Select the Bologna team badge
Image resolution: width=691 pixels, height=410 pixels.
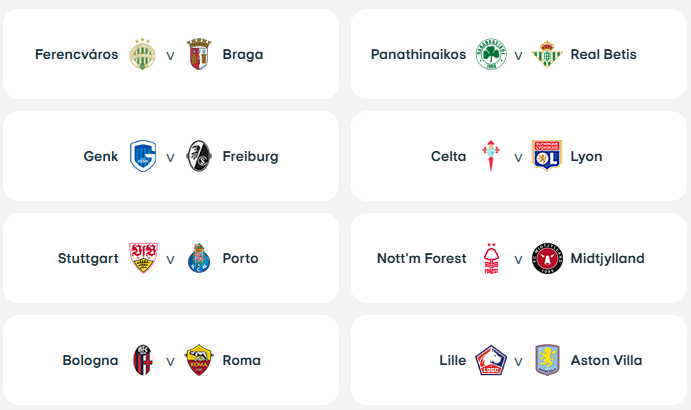[142, 360]
